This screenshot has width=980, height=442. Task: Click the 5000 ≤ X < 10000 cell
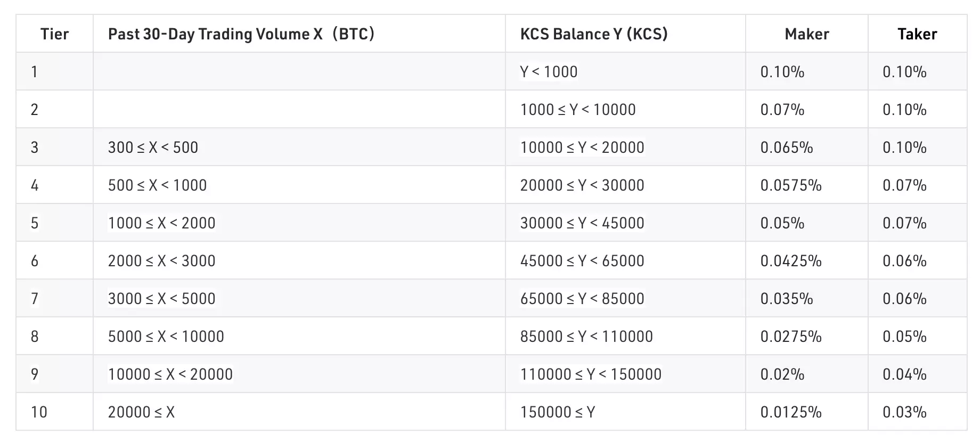point(166,337)
